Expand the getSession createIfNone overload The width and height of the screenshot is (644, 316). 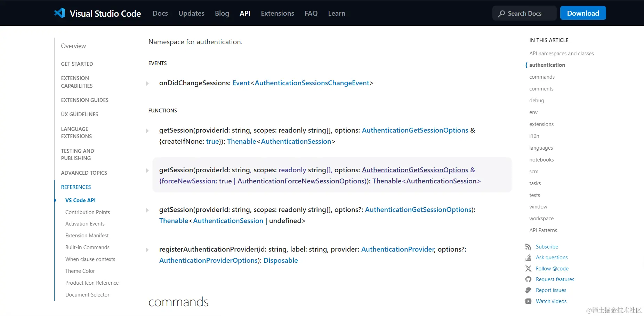147,131
